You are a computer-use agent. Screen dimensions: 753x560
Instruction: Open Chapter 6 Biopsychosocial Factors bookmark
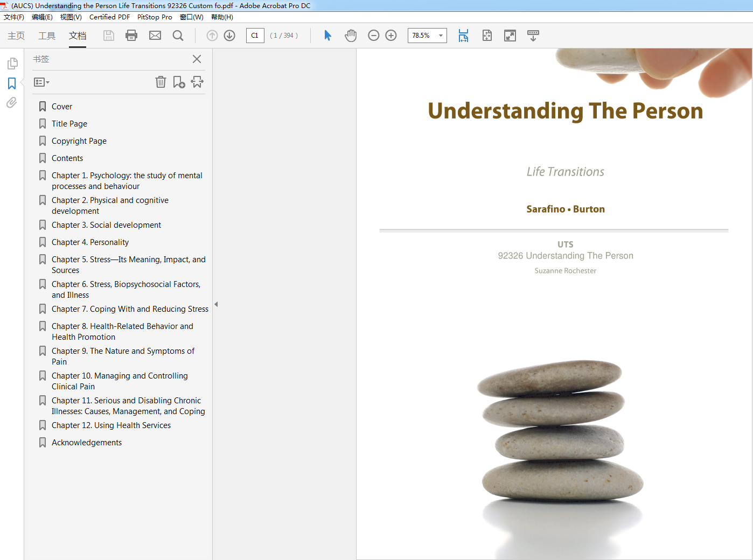[126, 290]
